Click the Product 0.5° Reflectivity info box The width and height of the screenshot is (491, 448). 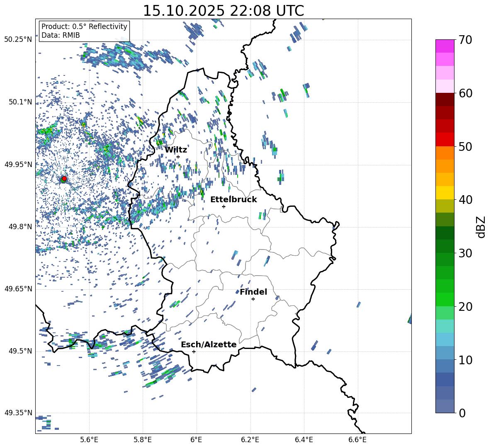pos(84,31)
